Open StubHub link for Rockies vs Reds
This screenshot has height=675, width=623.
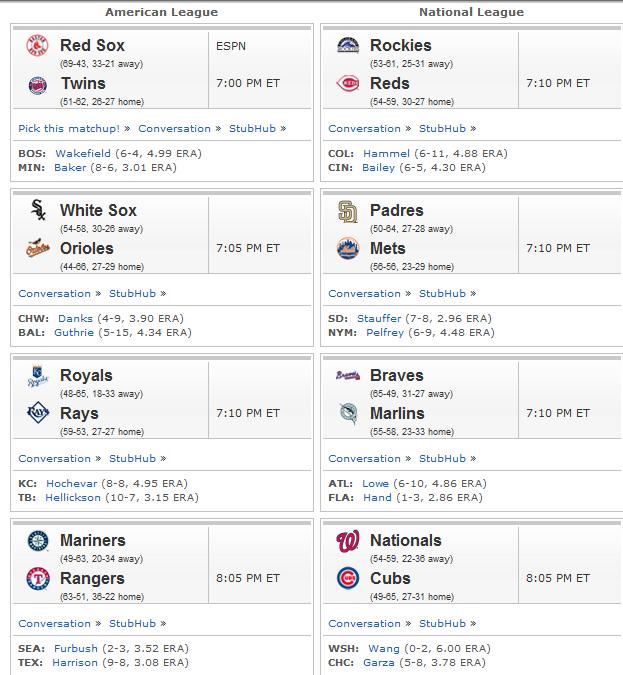coord(442,128)
